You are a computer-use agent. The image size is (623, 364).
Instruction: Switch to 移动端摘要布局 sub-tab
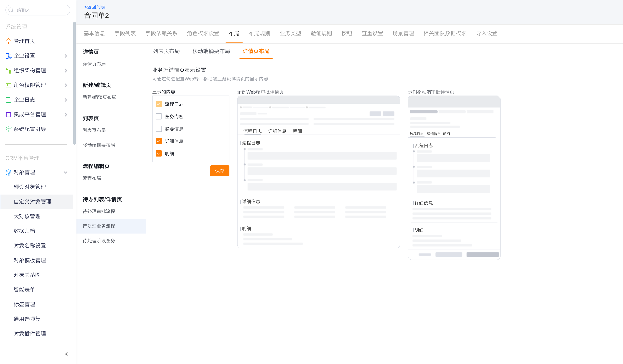(211, 51)
